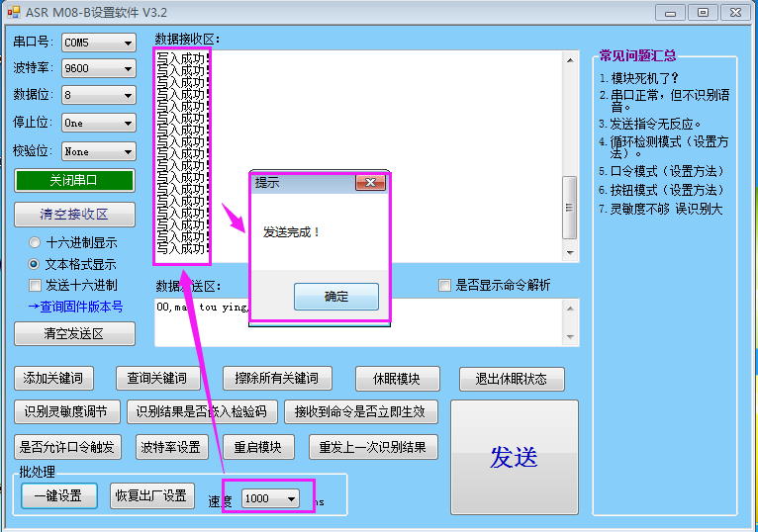Viewport: 758px width, 532px height.
Task: Click the 恢复出厂设置 button
Action: (x=151, y=495)
